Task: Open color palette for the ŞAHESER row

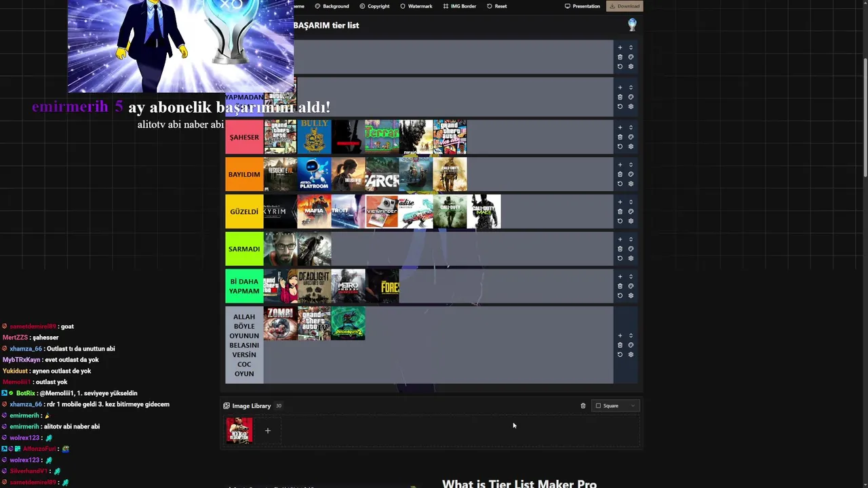Action: pyautogui.click(x=631, y=137)
